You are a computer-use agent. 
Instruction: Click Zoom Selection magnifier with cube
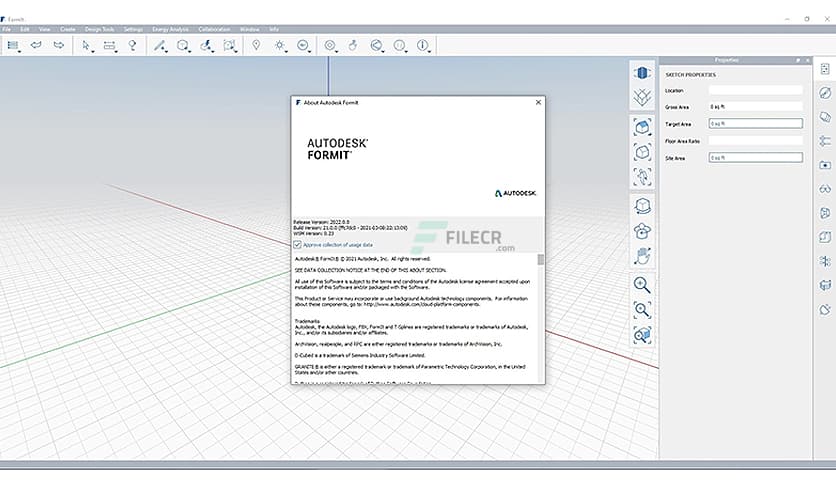[x=642, y=335]
